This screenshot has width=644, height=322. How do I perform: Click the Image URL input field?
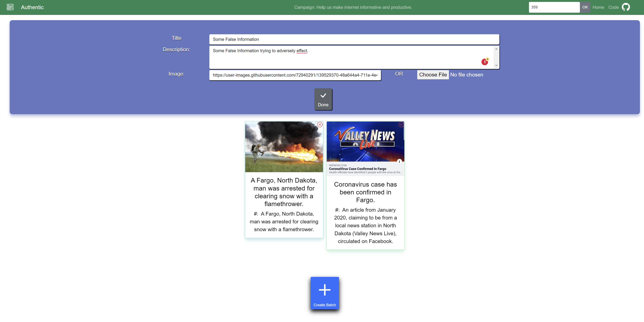(295, 75)
